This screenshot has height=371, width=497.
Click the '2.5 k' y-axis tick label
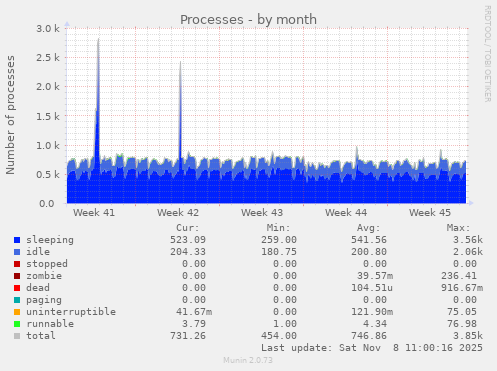coord(48,58)
